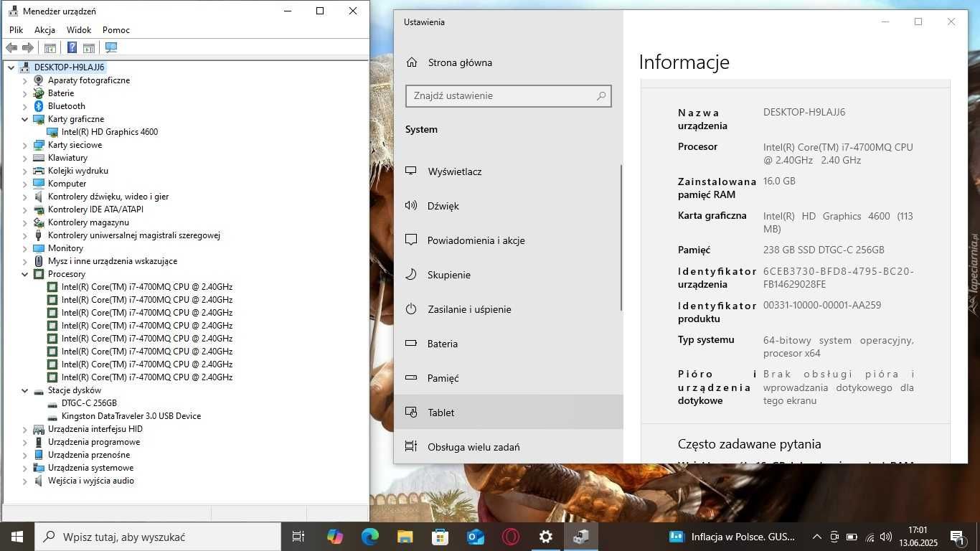Image resolution: width=980 pixels, height=551 pixels.
Task: Click Mysz i inne urządzenia wskazujące icon
Action: [39, 261]
